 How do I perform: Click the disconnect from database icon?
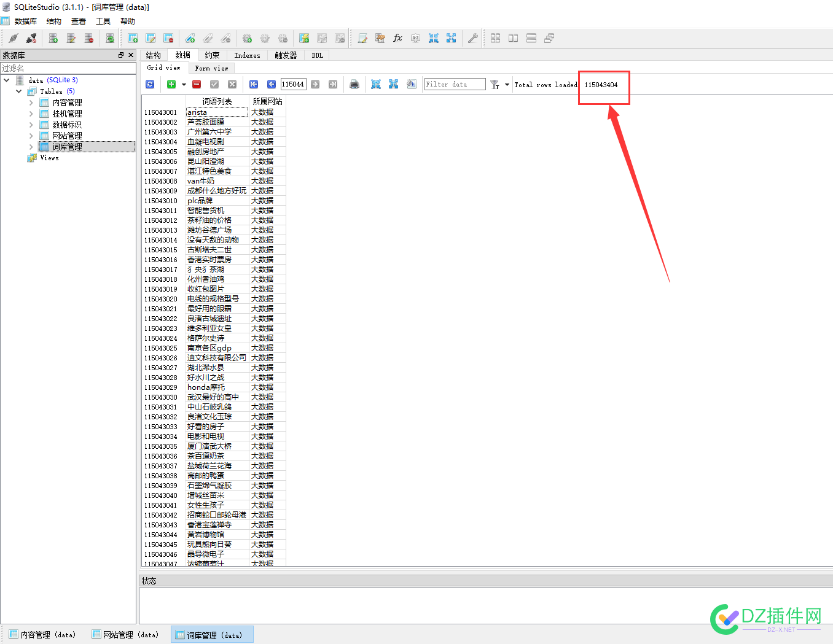[x=31, y=38]
